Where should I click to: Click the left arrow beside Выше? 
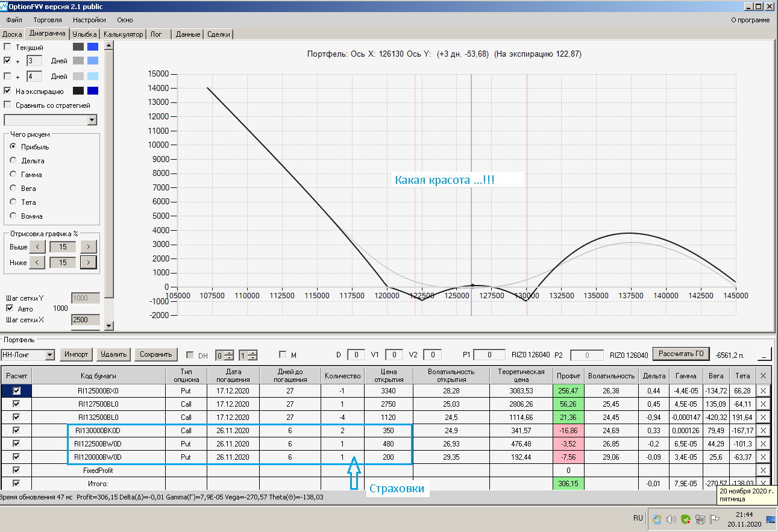(37, 246)
